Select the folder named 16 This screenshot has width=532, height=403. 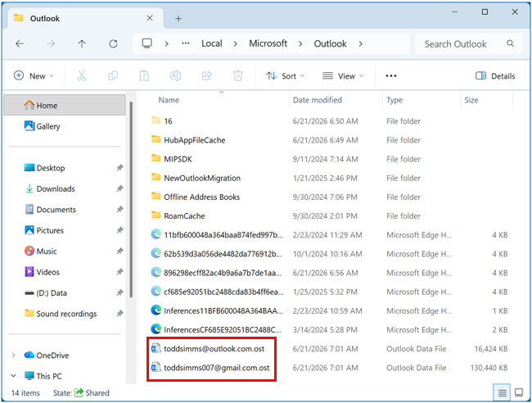[168, 121]
